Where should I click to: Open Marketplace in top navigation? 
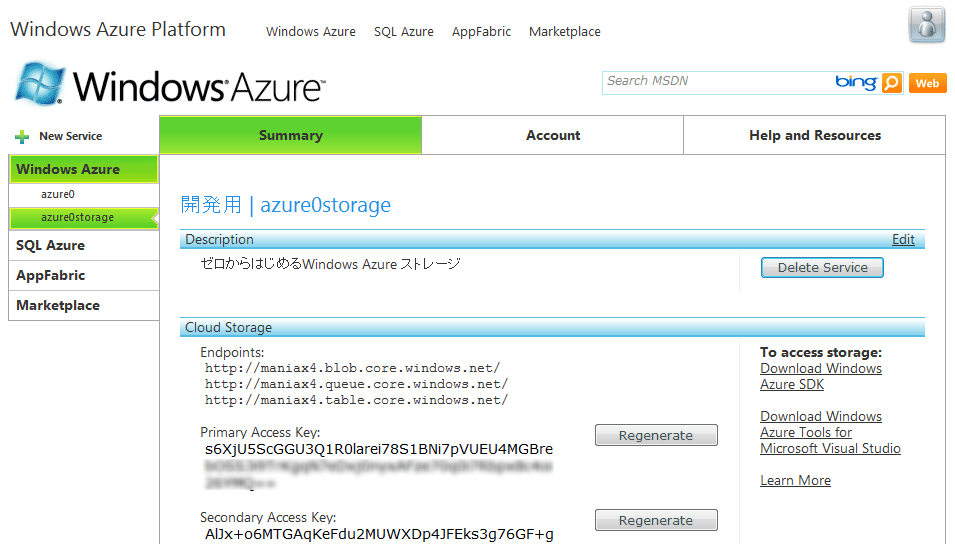pos(565,32)
